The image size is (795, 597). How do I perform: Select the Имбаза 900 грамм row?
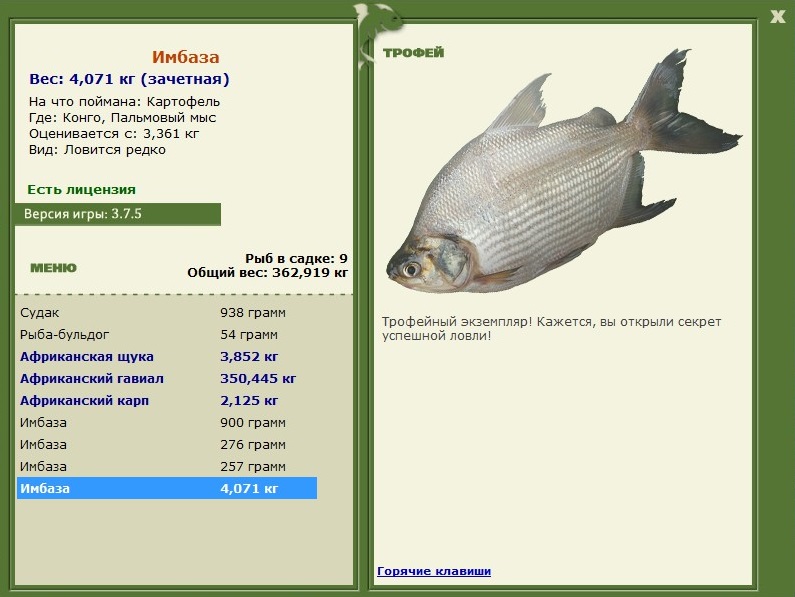(167, 423)
